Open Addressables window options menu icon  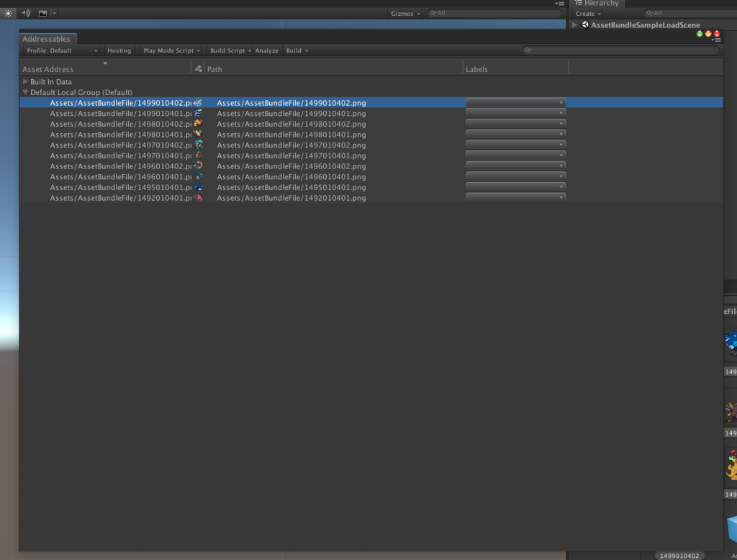point(716,40)
